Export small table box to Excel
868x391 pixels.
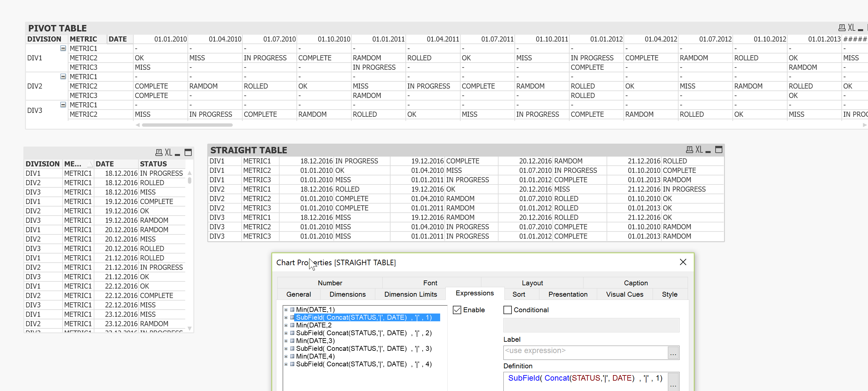(x=168, y=153)
